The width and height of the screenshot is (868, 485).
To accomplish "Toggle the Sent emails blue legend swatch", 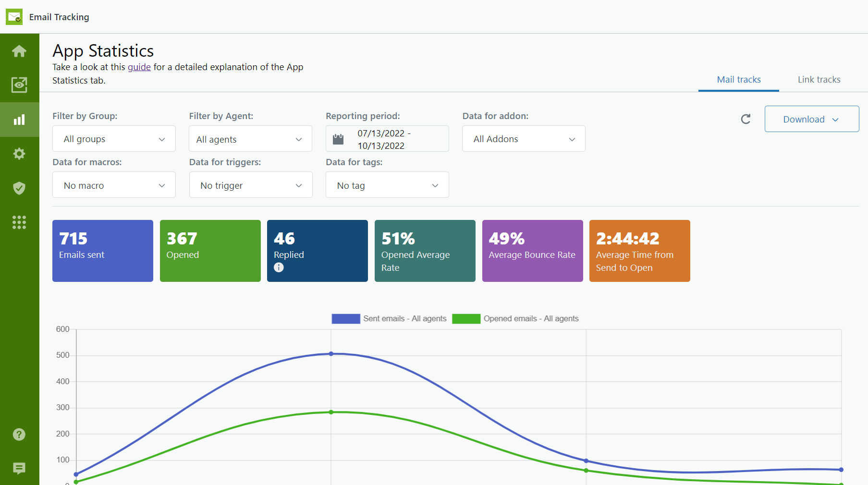I will 346,318.
